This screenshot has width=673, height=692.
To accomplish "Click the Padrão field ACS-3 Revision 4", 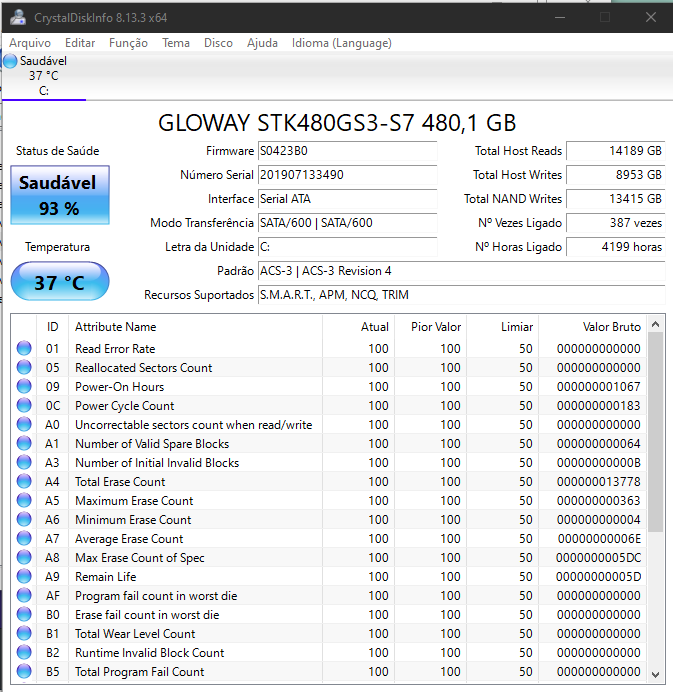I will coord(462,271).
